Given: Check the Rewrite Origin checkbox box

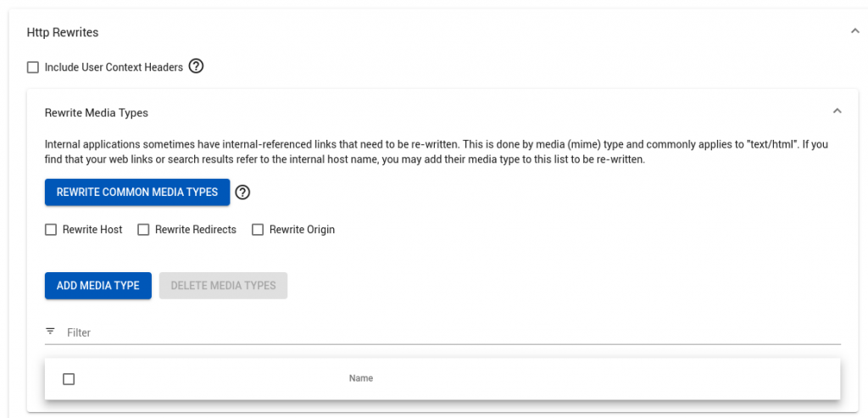Looking at the screenshot, I should pos(258,230).
